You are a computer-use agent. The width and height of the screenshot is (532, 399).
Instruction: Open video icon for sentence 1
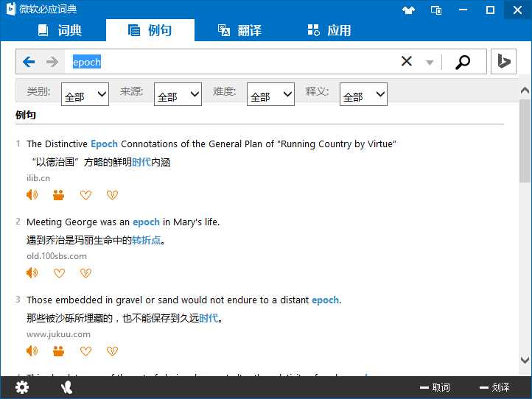point(58,195)
